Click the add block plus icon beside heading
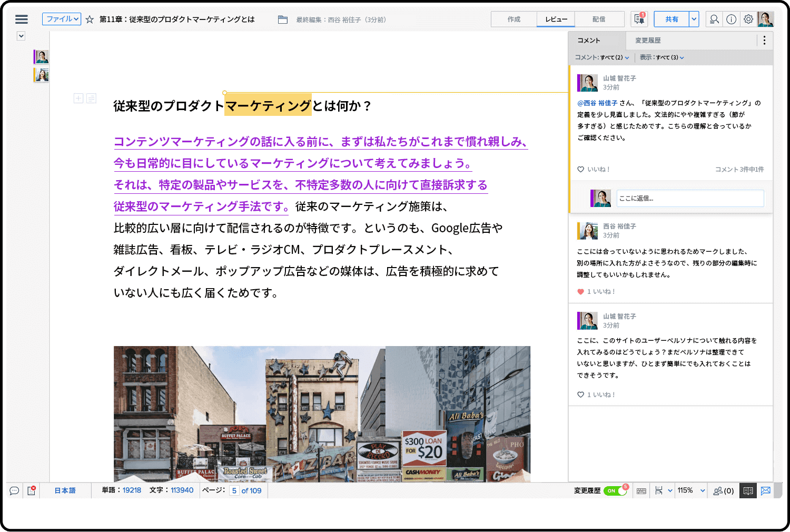The height and width of the screenshot is (532, 790). [x=78, y=98]
